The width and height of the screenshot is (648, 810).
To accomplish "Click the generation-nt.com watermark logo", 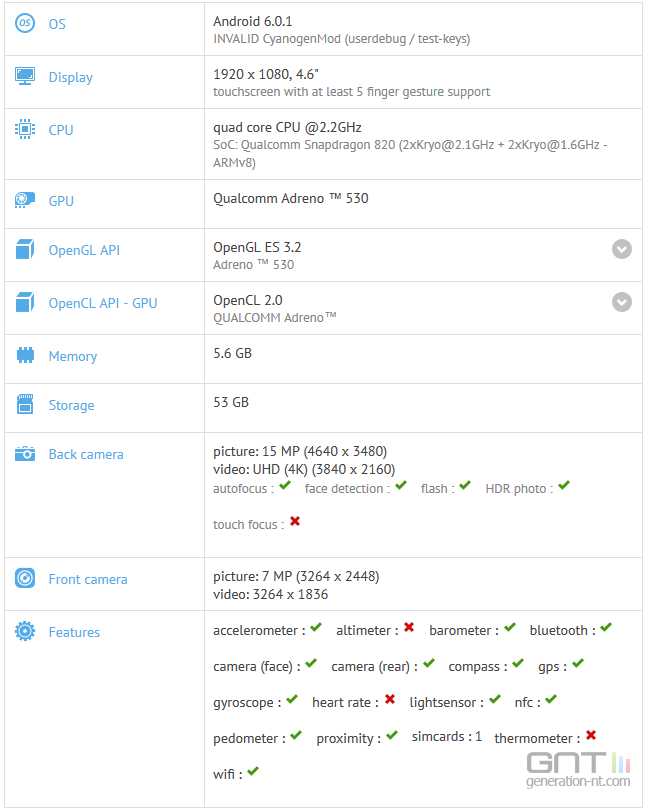I will [x=578, y=770].
